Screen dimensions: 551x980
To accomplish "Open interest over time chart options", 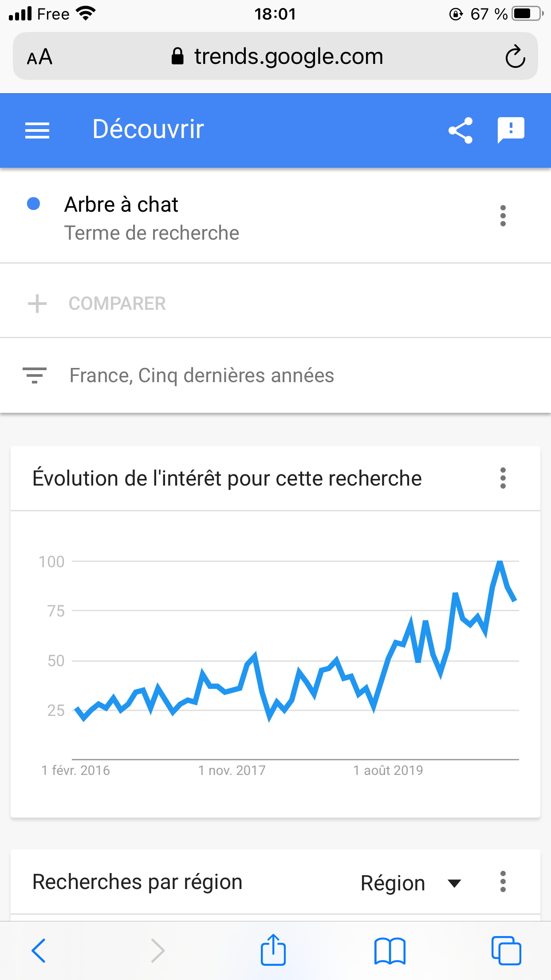I will 503,478.
